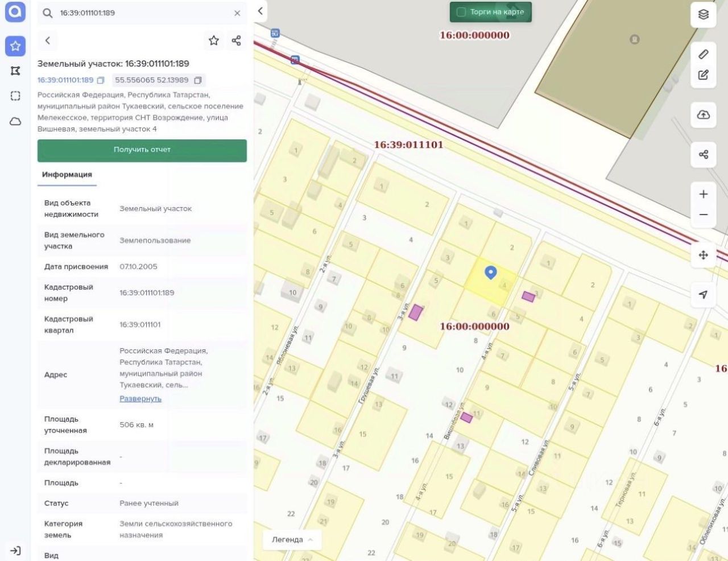The image size is (728, 561).
Task: Click the map quarter label 16:39:011101
Action: pyautogui.click(x=408, y=145)
